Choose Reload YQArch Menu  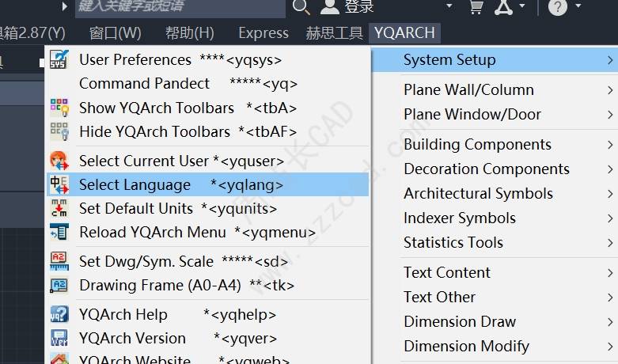pyautogui.click(x=207, y=232)
